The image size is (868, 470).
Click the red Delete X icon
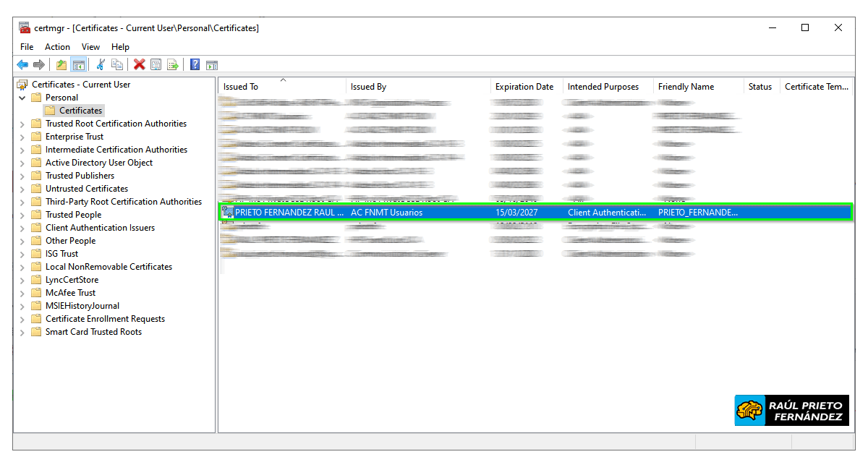tap(139, 65)
